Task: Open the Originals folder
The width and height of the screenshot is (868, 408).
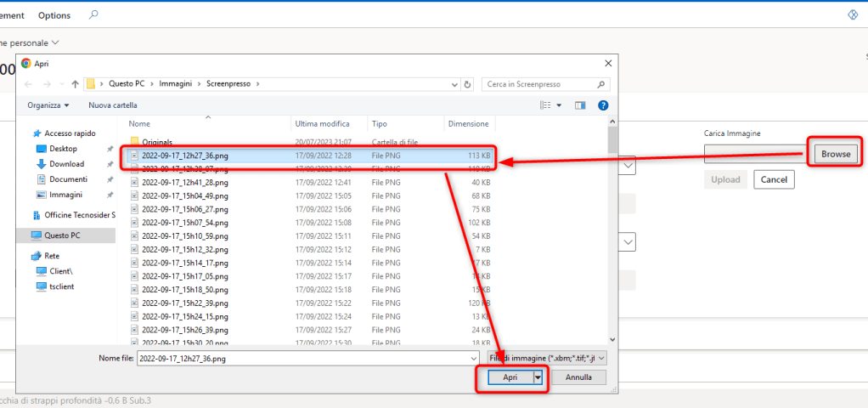Action: 157,141
